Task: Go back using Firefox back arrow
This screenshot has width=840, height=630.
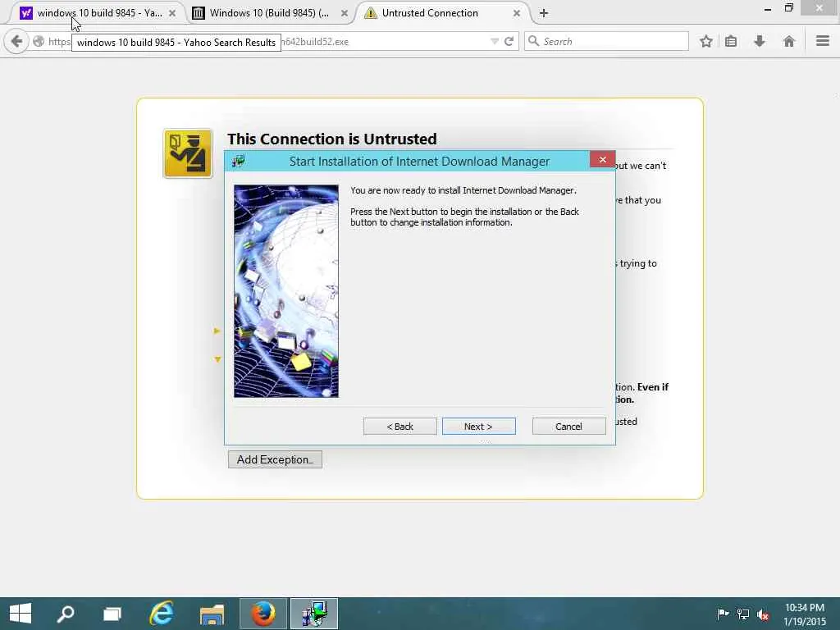Action: tap(16, 41)
